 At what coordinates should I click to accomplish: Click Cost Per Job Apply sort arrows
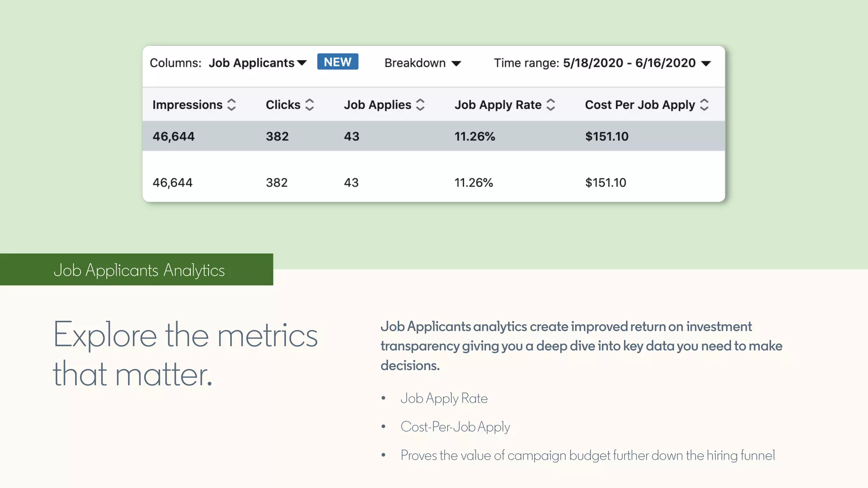(x=704, y=105)
